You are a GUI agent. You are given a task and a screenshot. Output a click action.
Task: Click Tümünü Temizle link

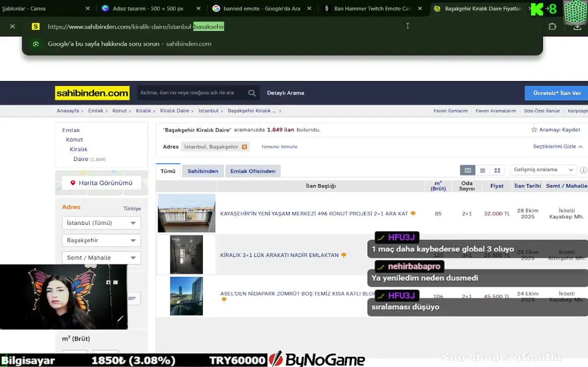tap(279, 147)
